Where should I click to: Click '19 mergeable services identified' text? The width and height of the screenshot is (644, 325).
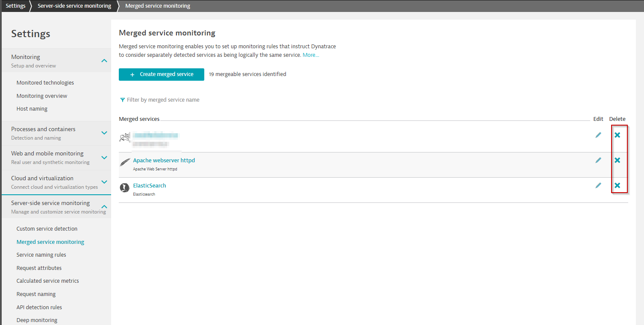(247, 74)
